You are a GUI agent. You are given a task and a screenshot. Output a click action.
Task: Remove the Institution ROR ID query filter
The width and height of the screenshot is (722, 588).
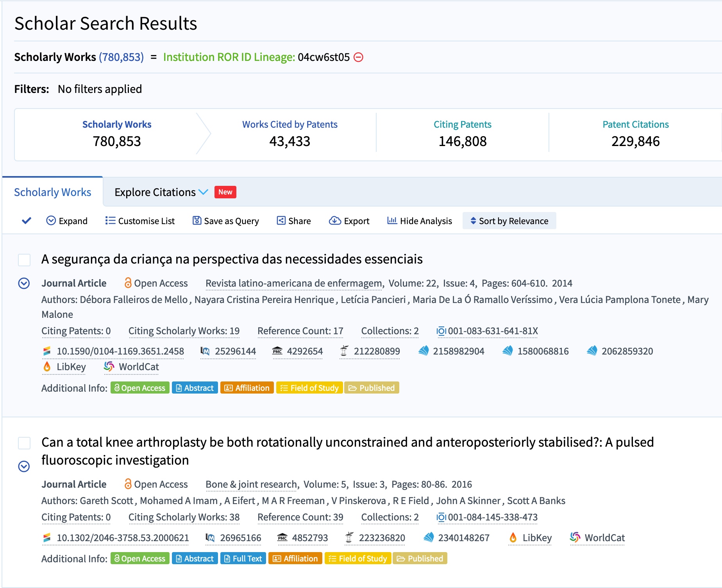(x=358, y=57)
